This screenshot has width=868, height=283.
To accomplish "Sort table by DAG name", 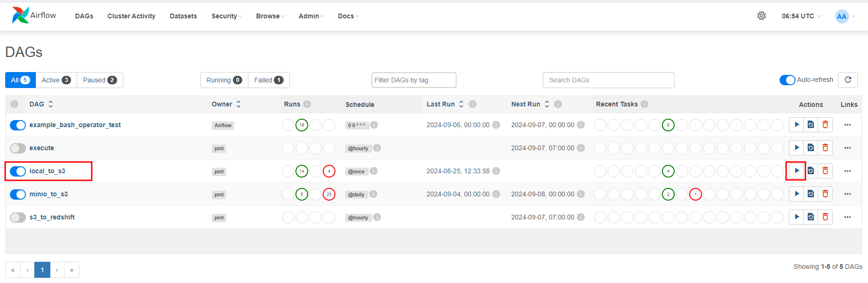I will tap(41, 104).
